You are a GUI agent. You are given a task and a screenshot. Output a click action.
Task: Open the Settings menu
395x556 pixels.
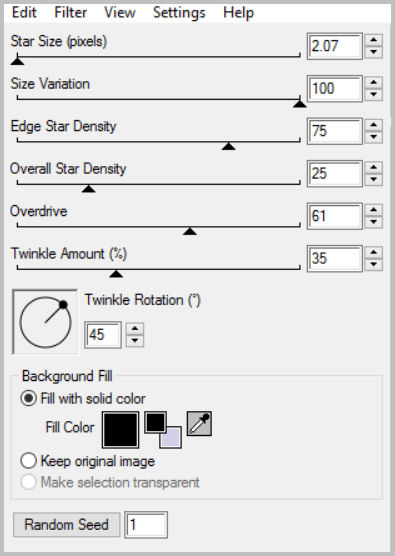click(179, 13)
